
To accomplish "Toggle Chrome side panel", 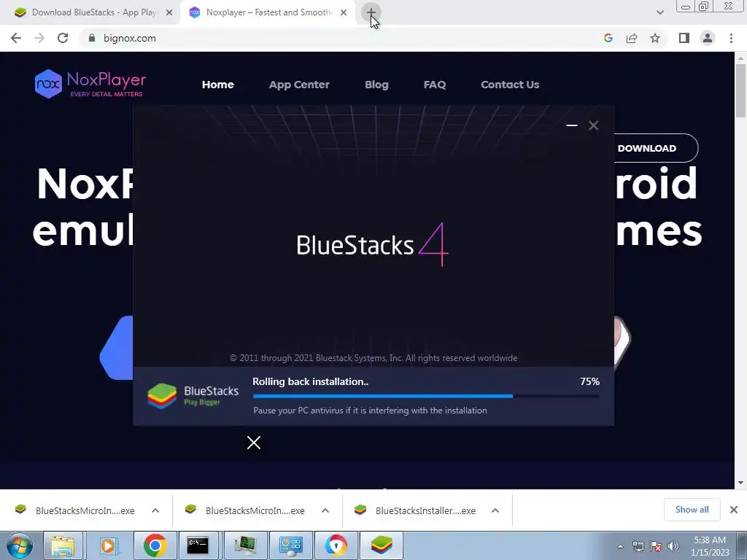I will click(684, 38).
